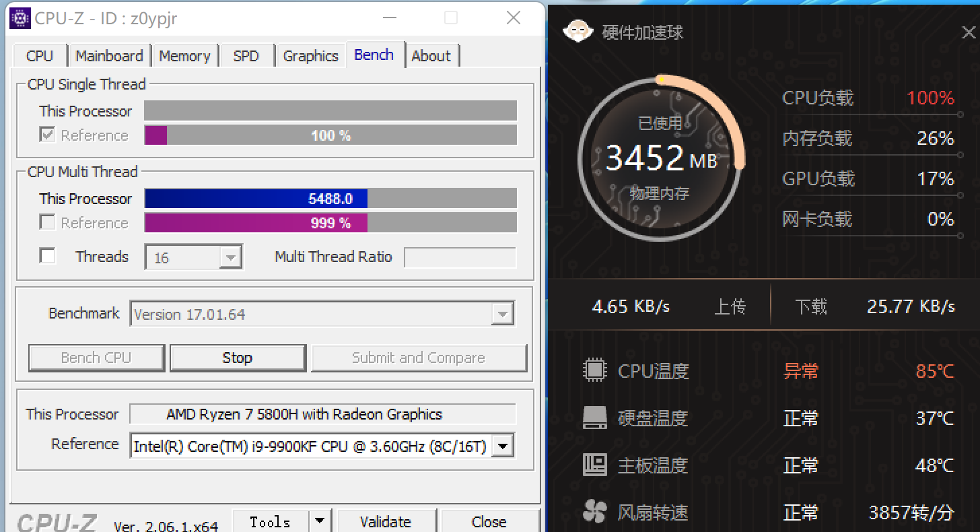980x532 pixels.
Task: Click the Stop button
Action: 238,358
